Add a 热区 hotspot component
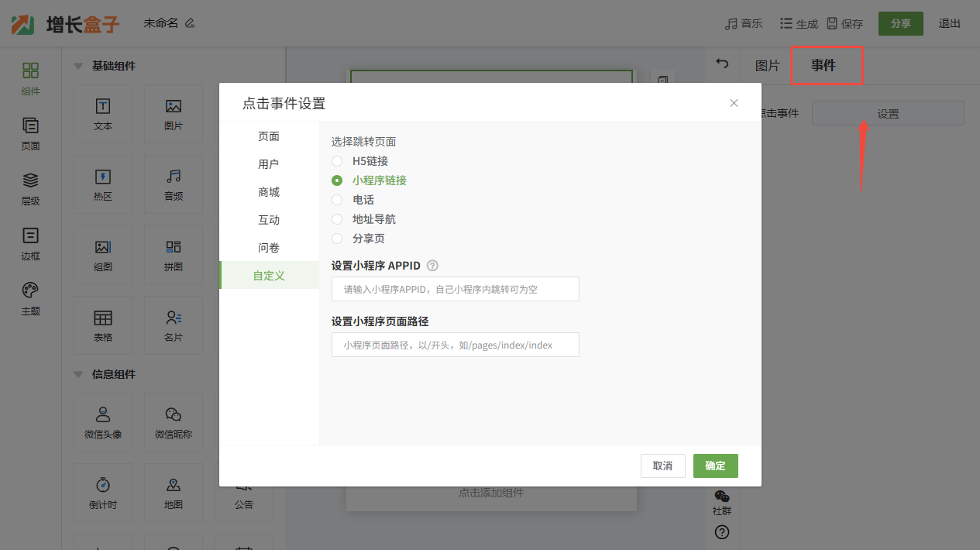Viewport: 980px width, 550px height. [103, 184]
